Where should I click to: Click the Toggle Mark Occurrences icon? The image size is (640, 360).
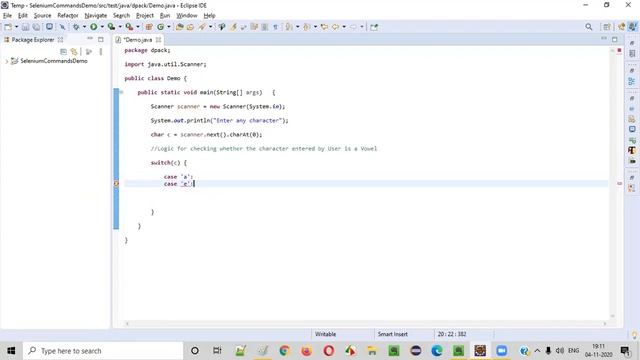click(x=233, y=27)
